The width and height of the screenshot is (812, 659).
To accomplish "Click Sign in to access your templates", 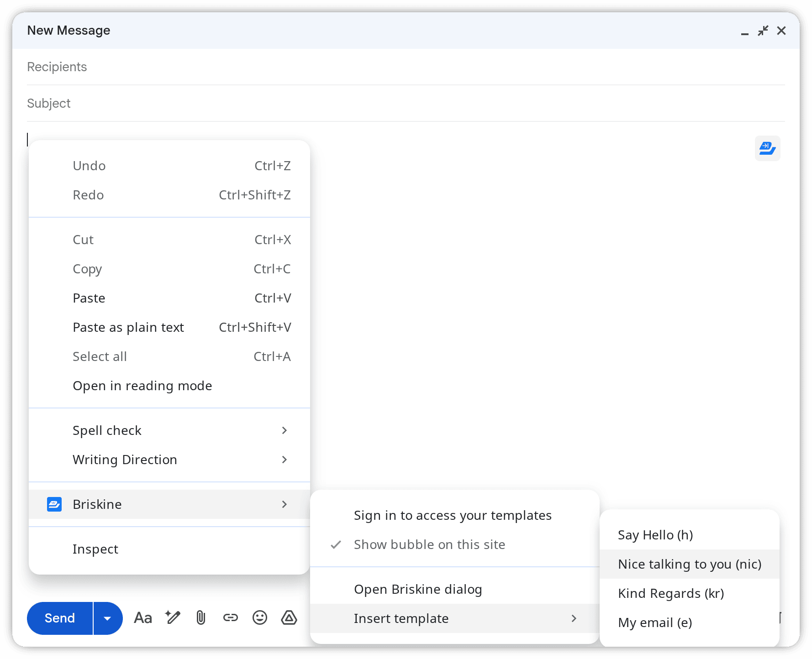I will (x=453, y=515).
